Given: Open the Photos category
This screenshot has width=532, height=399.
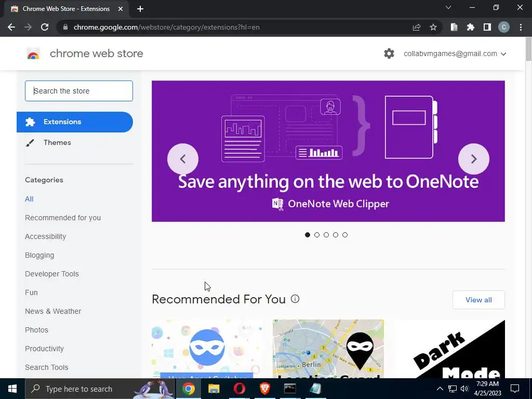Looking at the screenshot, I should pos(36,330).
